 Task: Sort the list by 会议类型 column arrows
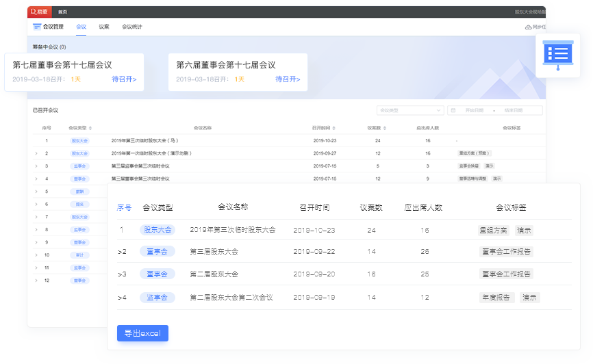90,128
